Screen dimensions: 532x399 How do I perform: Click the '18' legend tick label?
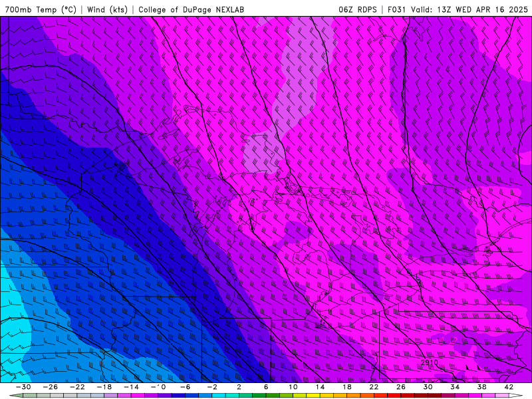[x=346, y=387]
